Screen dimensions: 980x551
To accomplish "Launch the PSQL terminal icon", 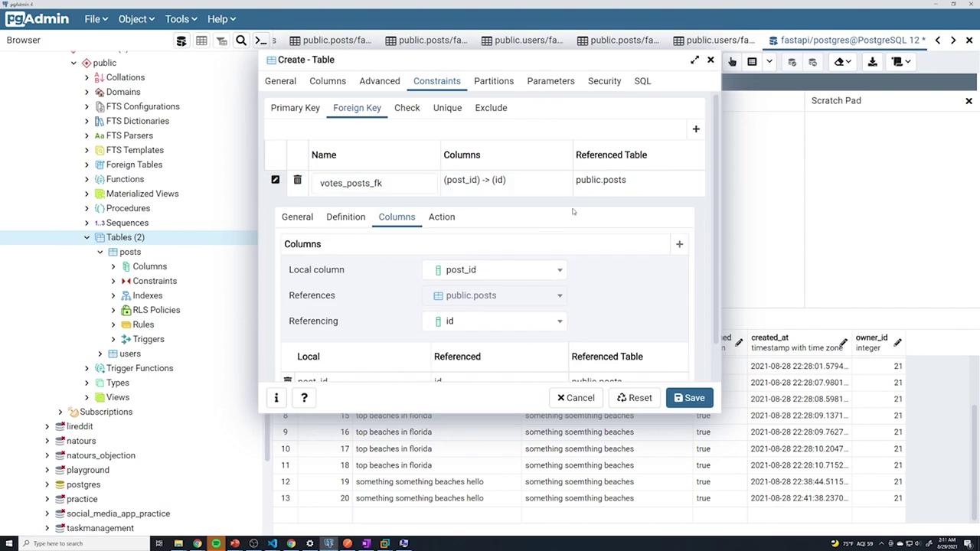I will (x=261, y=41).
